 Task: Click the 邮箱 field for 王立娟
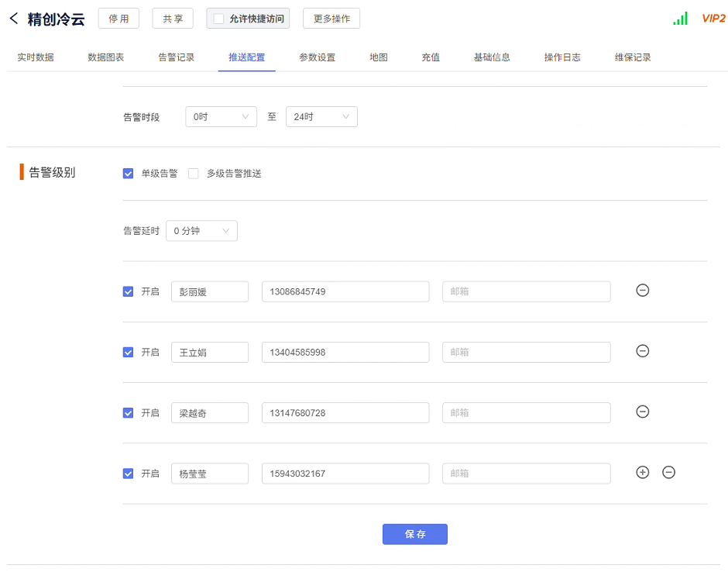tap(526, 352)
